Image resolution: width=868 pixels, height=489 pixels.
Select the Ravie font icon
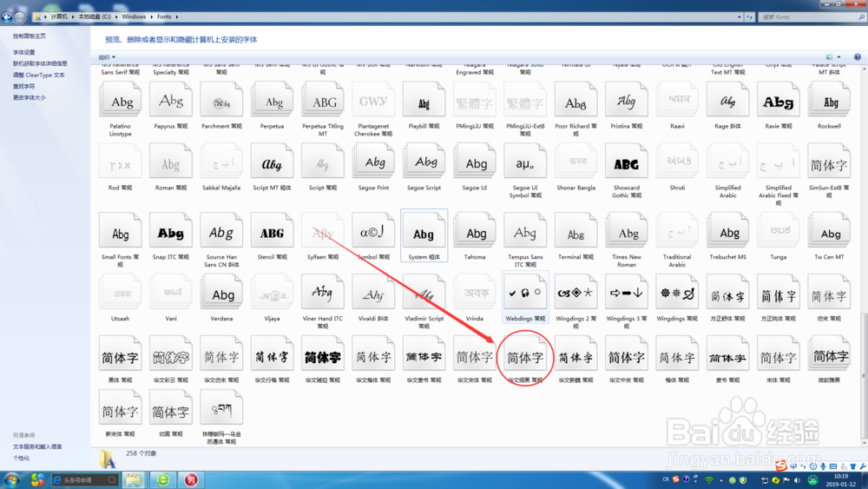tap(779, 100)
